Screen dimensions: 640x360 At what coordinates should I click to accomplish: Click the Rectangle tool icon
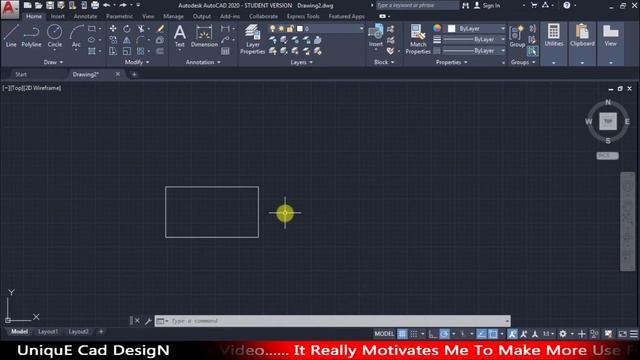[92, 29]
